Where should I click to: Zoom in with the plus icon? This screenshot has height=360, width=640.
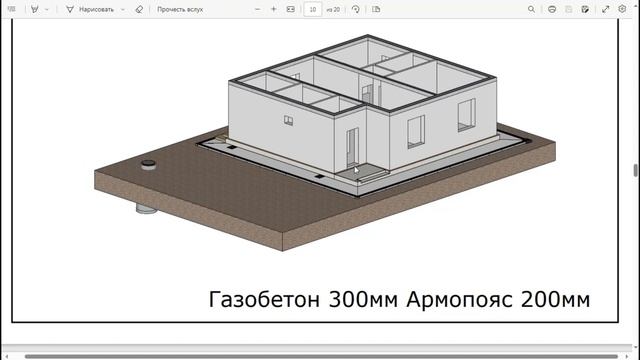point(274,9)
